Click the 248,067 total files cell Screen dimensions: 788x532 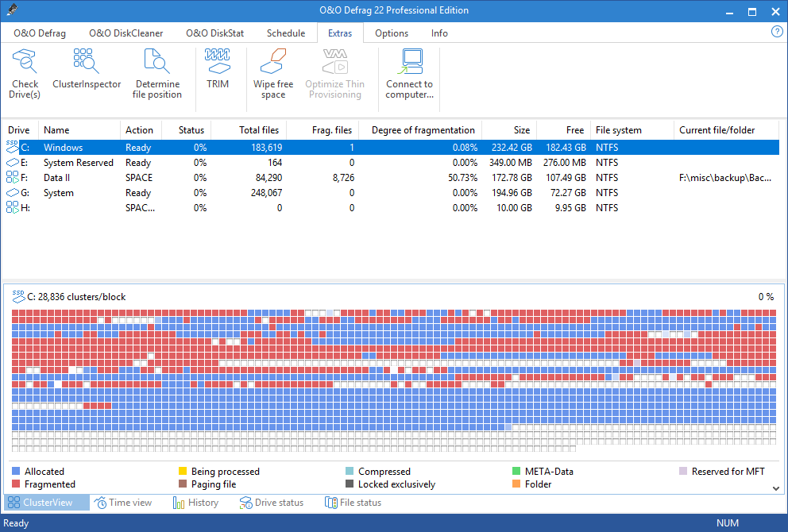[x=266, y=192]
